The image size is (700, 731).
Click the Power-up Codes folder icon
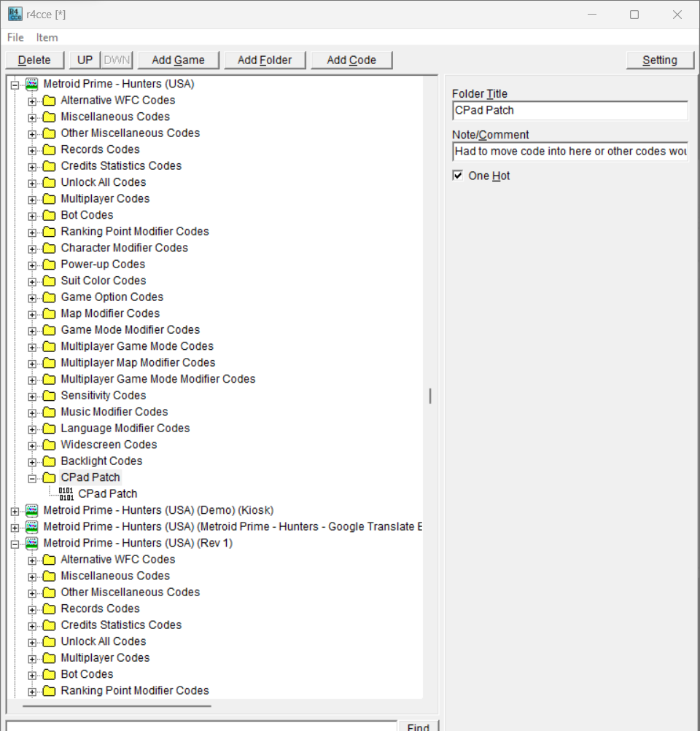tap(49, 265)
